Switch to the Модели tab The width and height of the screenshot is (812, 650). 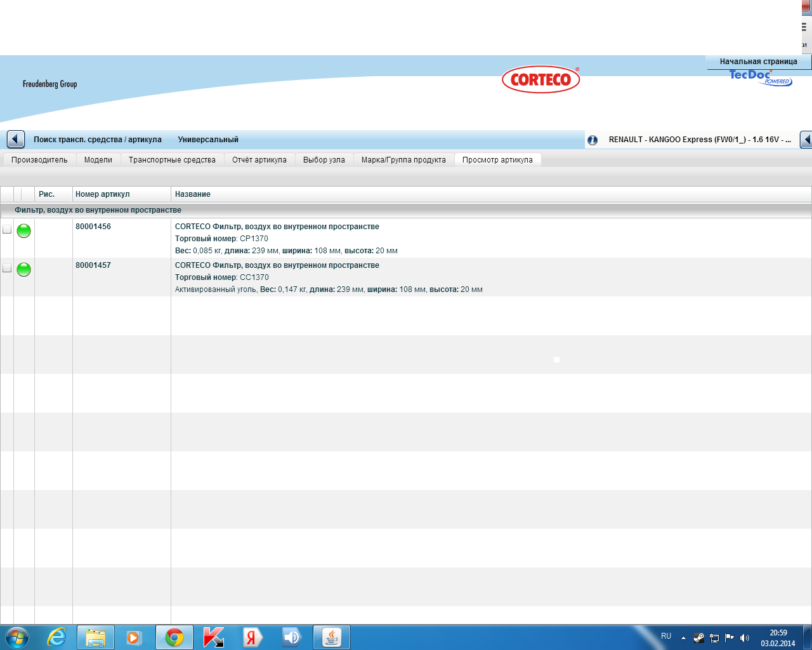pyautogui.click(x=98, y=160)
